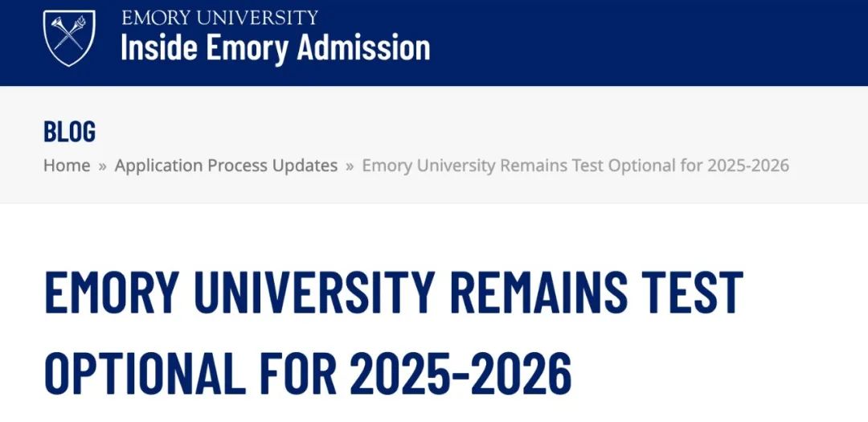Click the word TEST in the headline
868x422 pixels.
tap(696, 292)
